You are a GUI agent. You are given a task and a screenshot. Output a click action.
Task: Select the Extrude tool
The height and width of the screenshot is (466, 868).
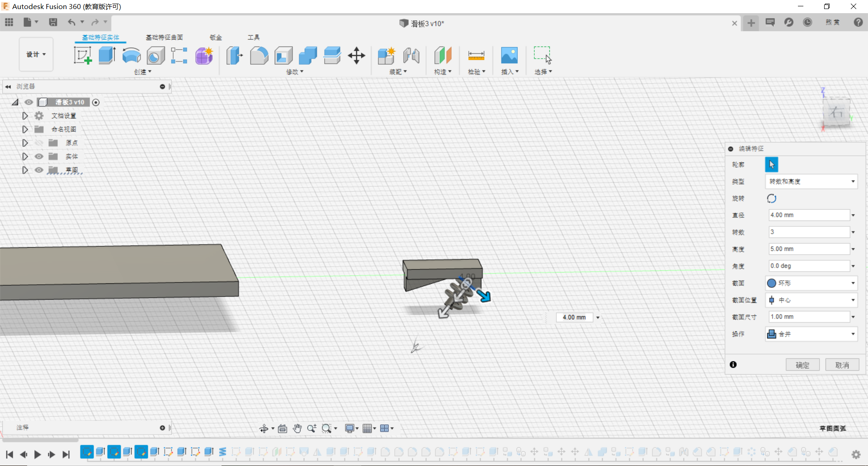(107, 56)
